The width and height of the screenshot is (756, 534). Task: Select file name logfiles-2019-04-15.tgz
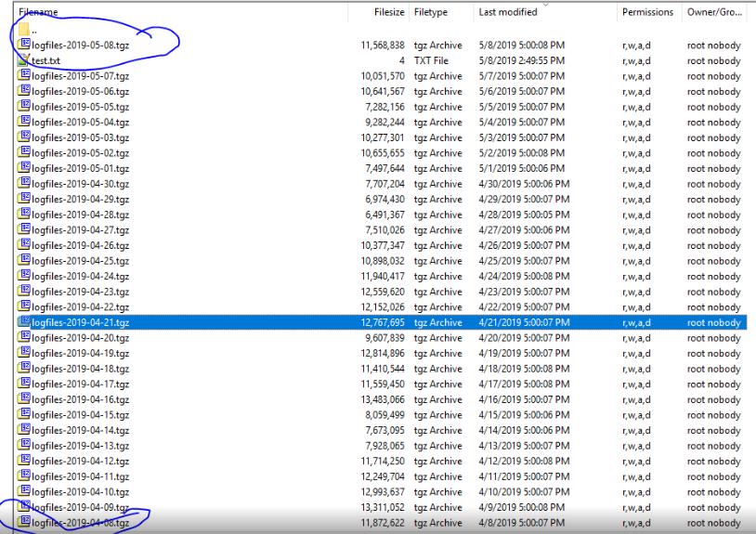coord(81,415)
